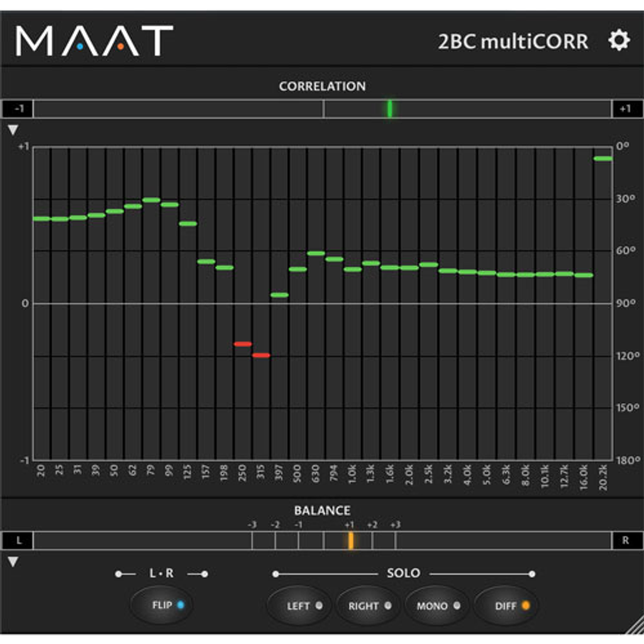Click the -3 balance scale tick label
The image size is (644, 644).
tap(252, 525)
